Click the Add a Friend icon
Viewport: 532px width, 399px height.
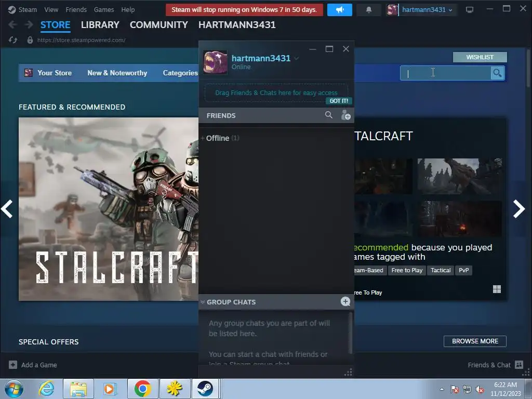pos(345,115)
